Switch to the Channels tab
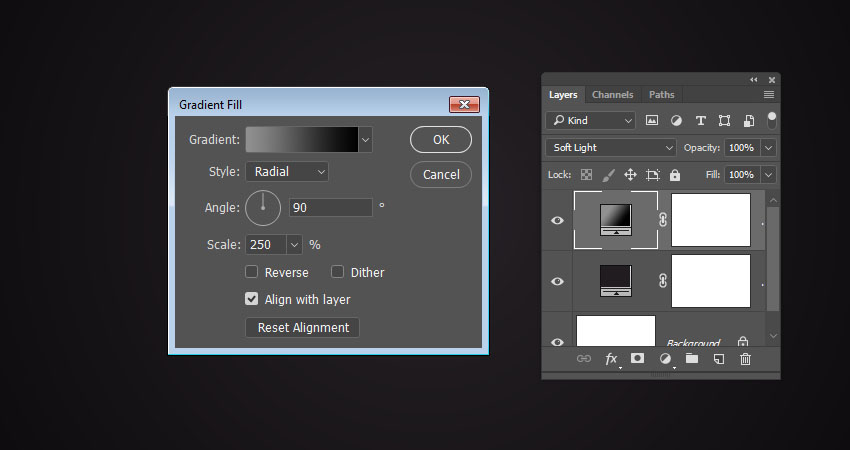The height and width of the screenshot is (450, 850). coord(612,95)
